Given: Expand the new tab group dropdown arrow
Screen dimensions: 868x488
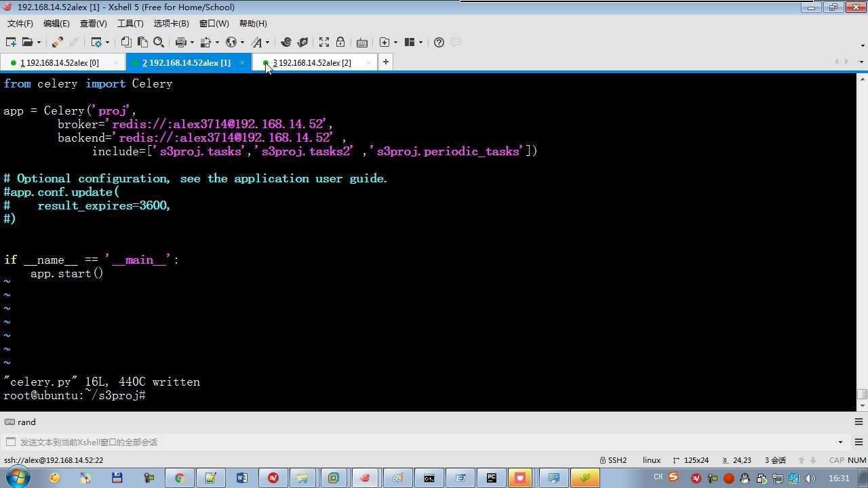Looking at the screenshot, I should 395,42.
